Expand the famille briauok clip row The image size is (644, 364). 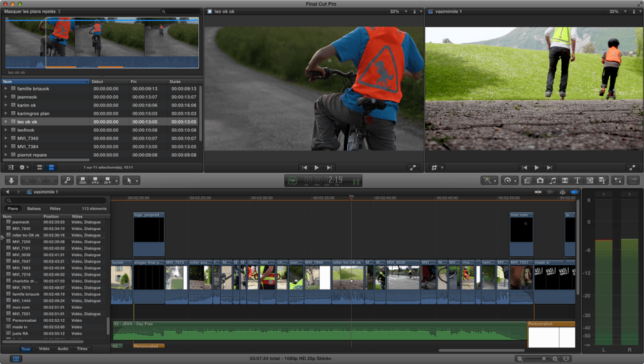(6, 88)
